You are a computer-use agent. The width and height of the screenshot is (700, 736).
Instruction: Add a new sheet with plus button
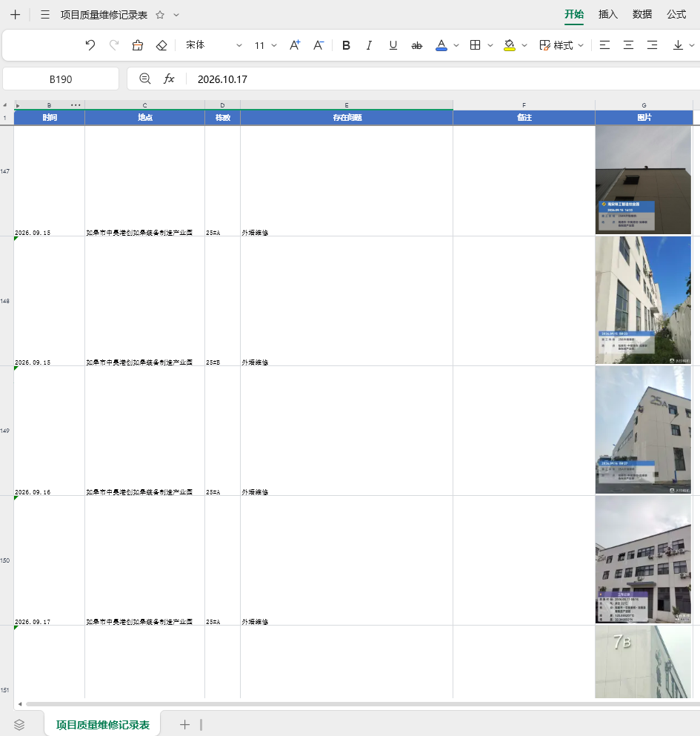(185, 725)
